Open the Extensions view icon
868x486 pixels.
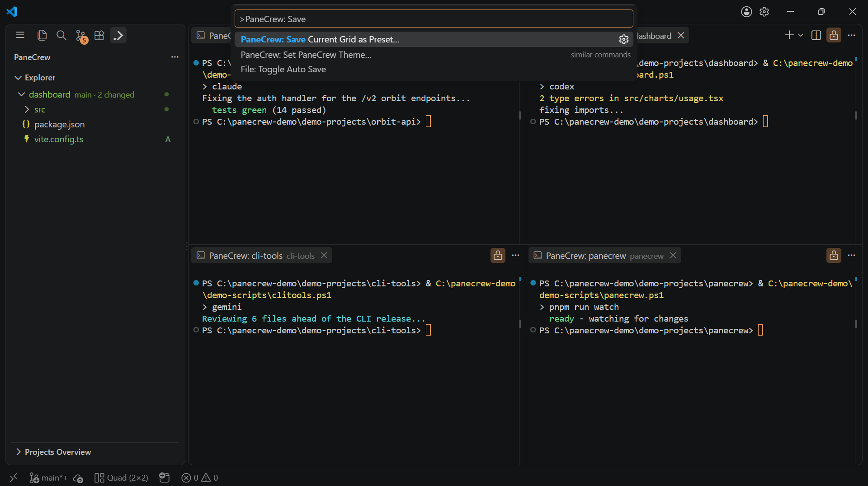click(x=99, y=35)
